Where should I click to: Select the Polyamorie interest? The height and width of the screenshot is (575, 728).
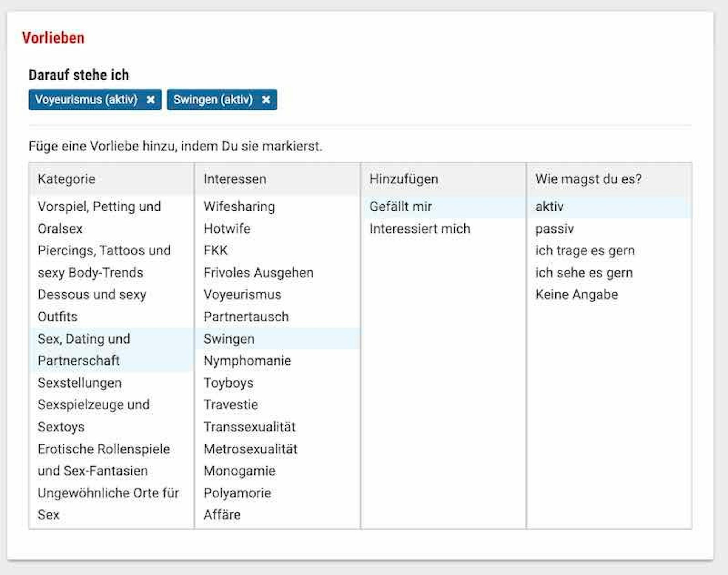(x=237, y=493)
